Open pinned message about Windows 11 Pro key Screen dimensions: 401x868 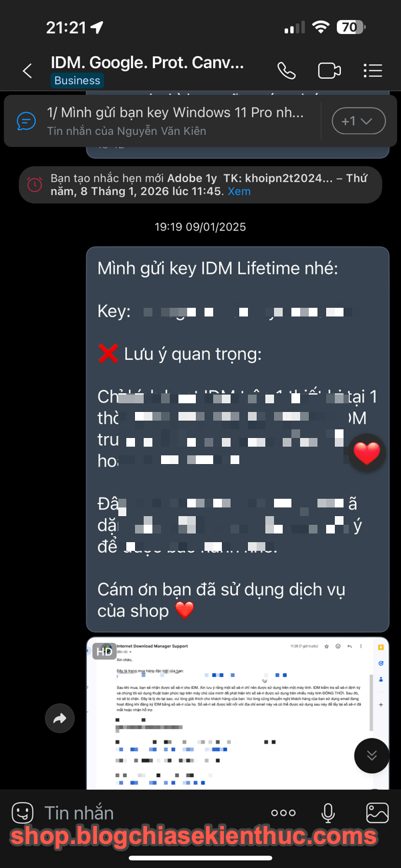tap(175, 121)
